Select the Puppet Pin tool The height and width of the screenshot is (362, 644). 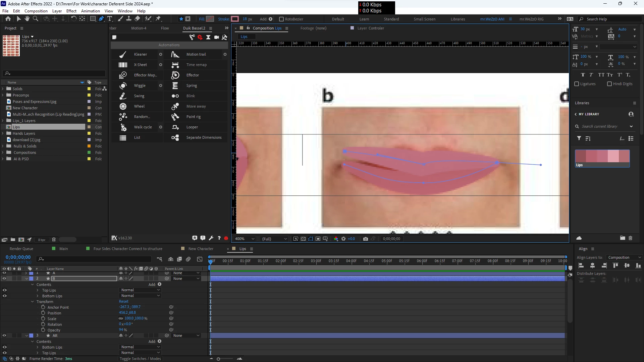(158, 19)
